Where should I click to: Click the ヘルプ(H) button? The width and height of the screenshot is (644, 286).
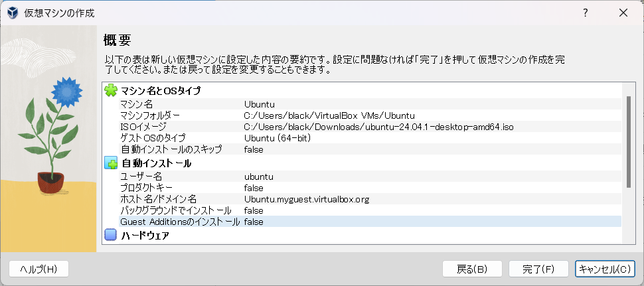pyautogui.click(x=39, y=269)
